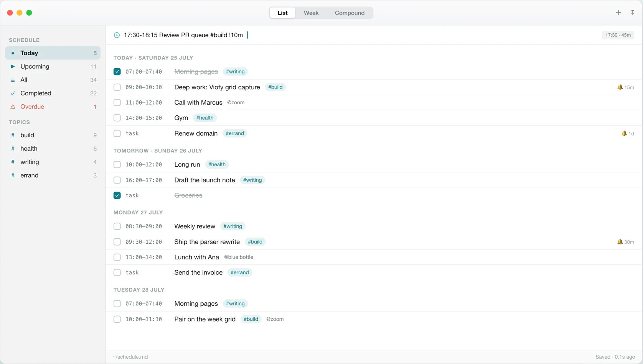Uncheck the Groceries task

tap(117, 195)
